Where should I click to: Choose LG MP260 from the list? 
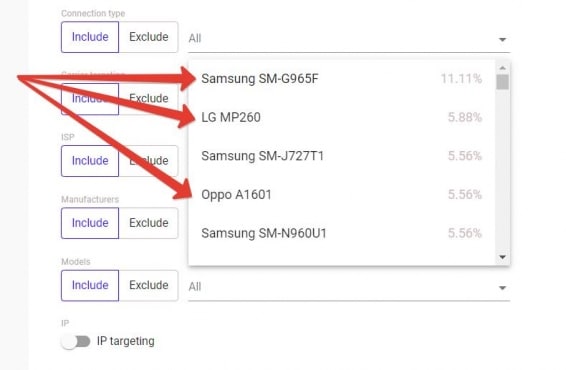(x=341, y=117)
